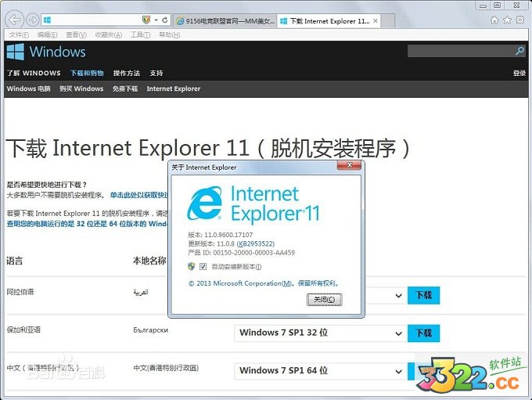
Task: Select 操作方法 in site navigation
Action: tap(127, 73)
